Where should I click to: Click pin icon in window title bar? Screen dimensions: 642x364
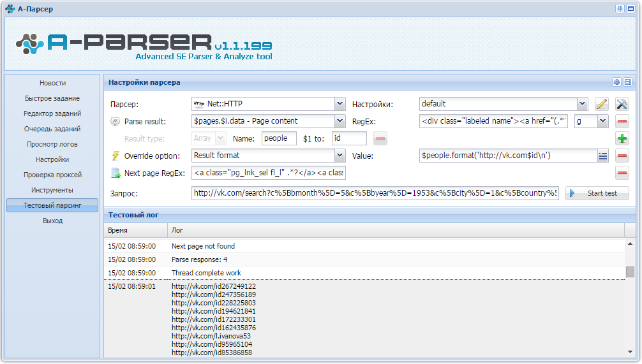click(620, 8)
